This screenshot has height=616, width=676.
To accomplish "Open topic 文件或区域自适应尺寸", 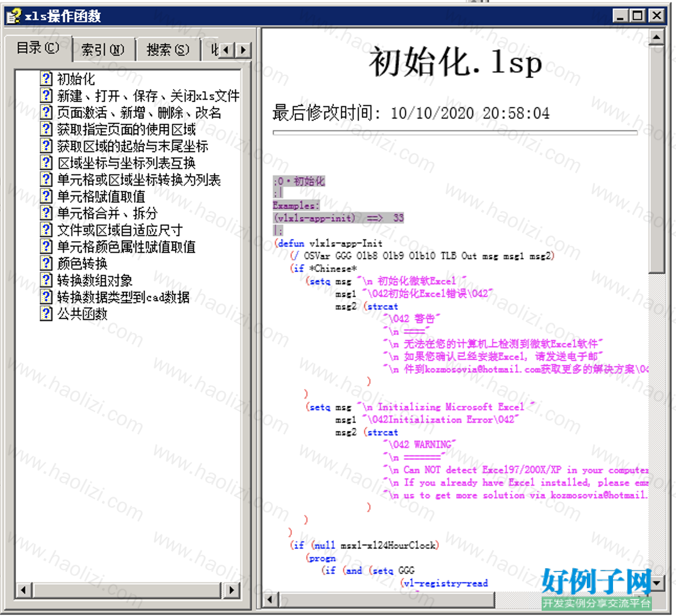I will click(120, 230).
